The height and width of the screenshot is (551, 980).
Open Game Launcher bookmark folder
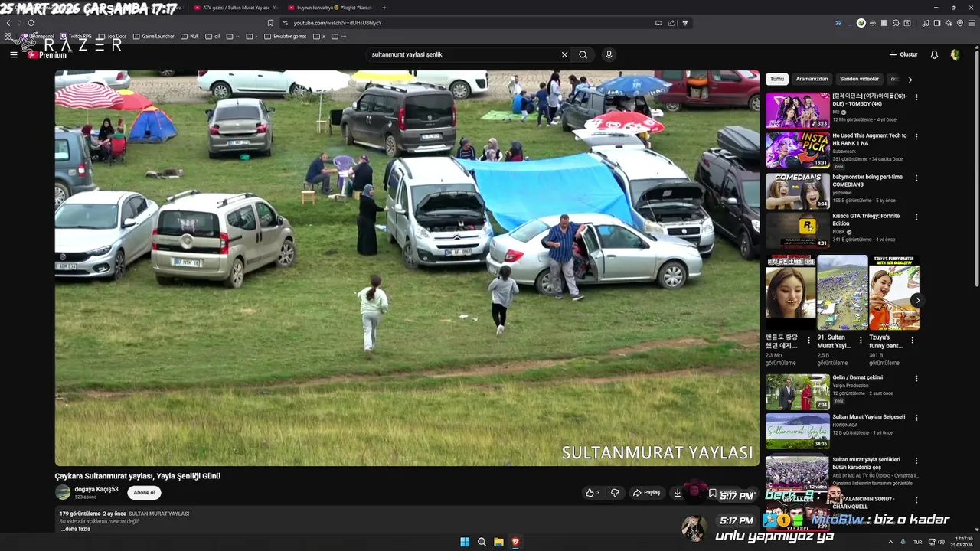(154, 36)
